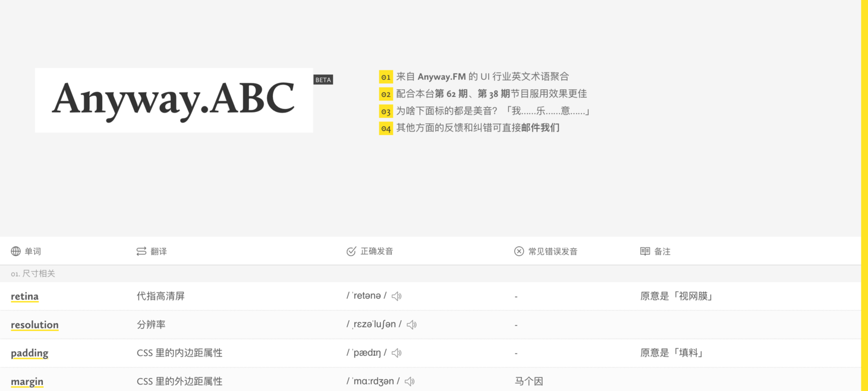Click the CSS 里的内边距属性 translation
Viewport: 868px width, 391px height.
click(180, 353)
